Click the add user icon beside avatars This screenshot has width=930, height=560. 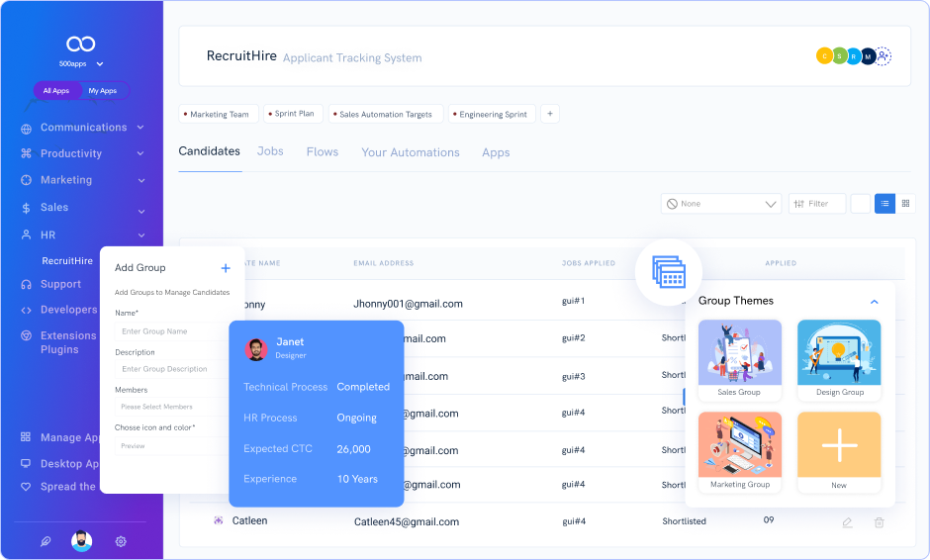(883, 56)
